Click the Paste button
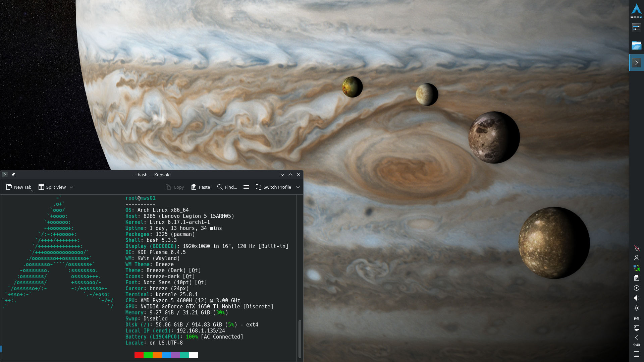This screenshot has width=644, height=362. tap(201, 187)
